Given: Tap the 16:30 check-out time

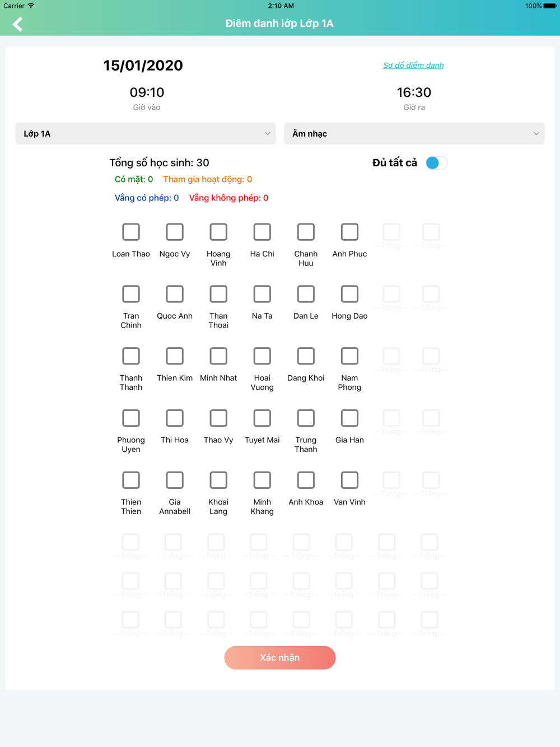Looking at the screenshot, I should tap(414, 92).
